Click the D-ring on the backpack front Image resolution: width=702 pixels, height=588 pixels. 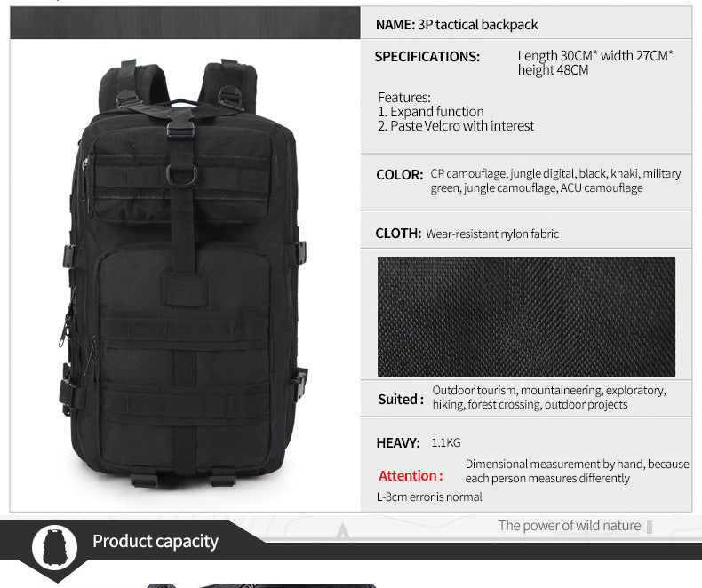tap(181, 176)
